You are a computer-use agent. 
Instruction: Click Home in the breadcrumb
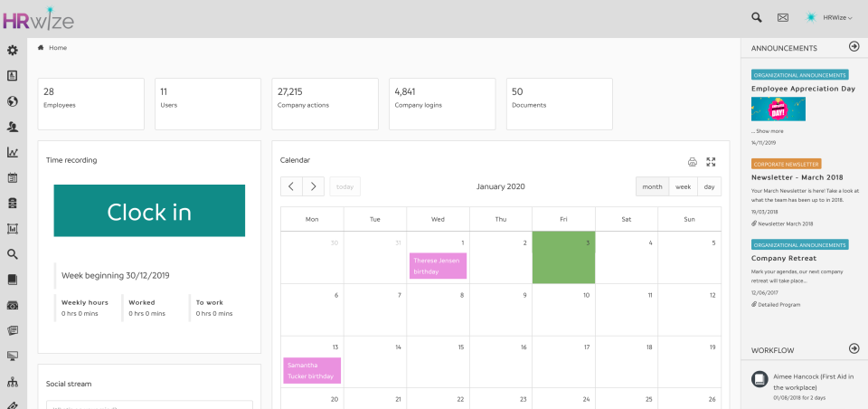pos(58,48)
